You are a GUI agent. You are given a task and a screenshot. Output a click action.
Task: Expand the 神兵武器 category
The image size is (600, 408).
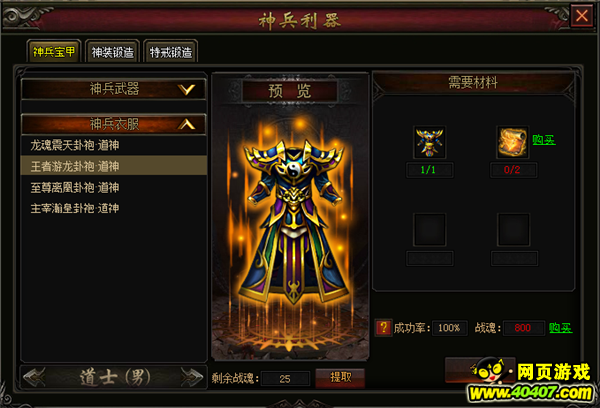113,89
